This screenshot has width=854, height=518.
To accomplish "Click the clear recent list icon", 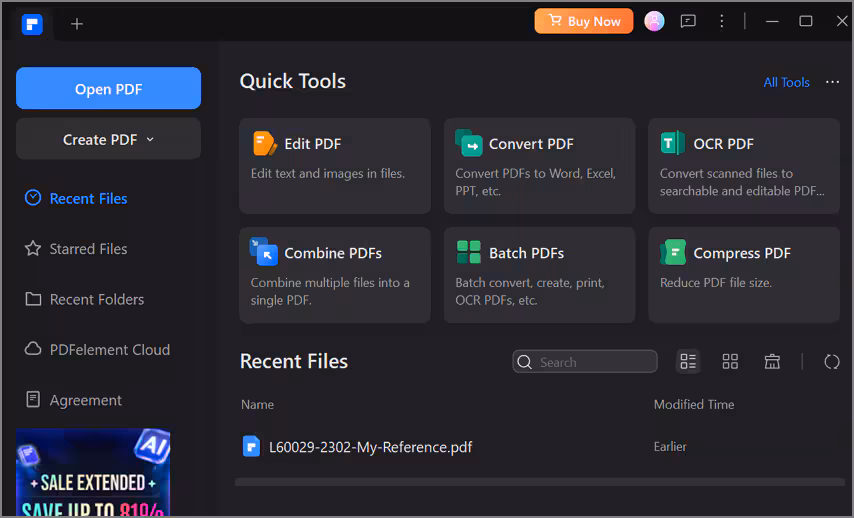I will (772, 362).
